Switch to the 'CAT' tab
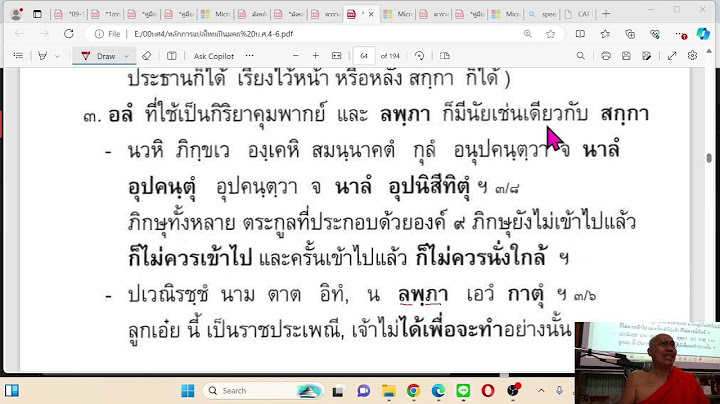 [579, 14]
